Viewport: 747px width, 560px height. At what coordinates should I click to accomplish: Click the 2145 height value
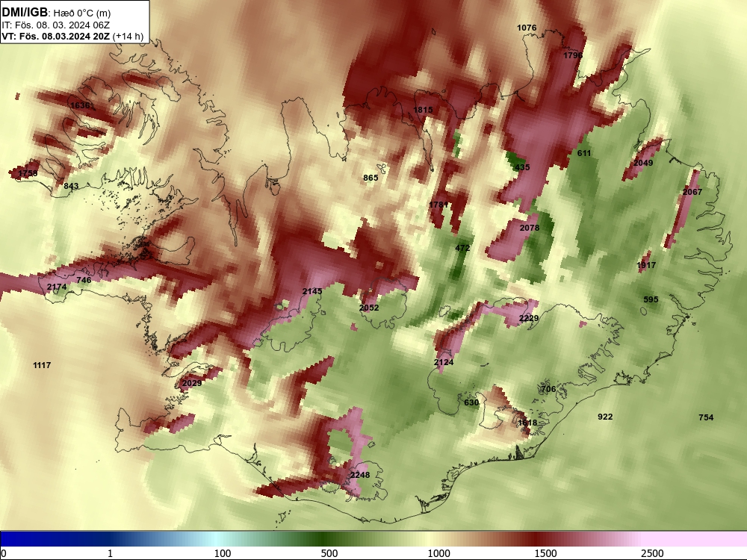pyautogui.click(x=312, y=291)
